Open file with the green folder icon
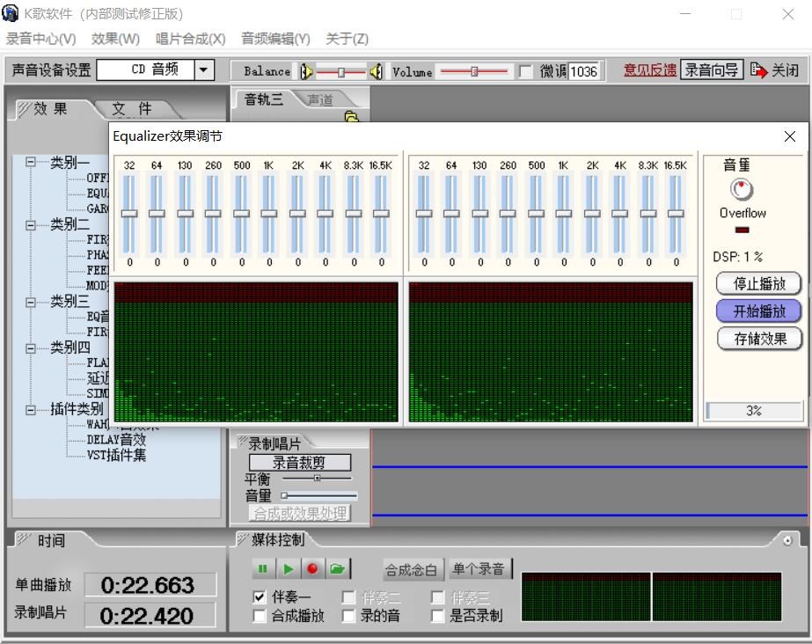The height and width of the screenshot is (644, 812). [x=338, y=569]
